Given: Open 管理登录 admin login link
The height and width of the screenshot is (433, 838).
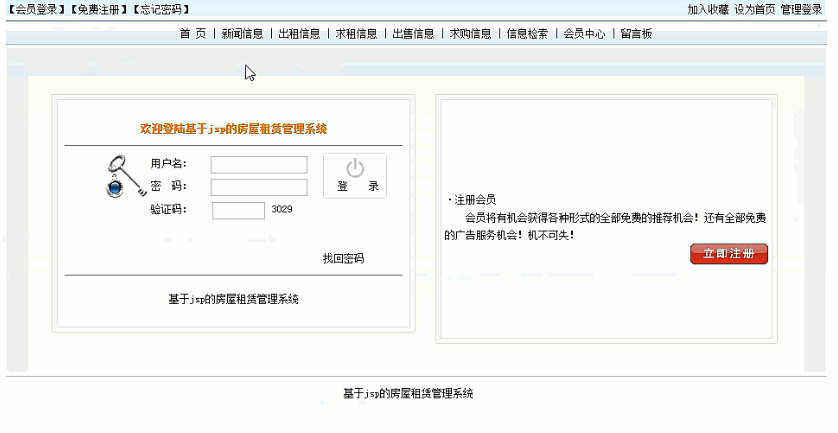Looking at the screenshot, I should [x=801, y=9].
